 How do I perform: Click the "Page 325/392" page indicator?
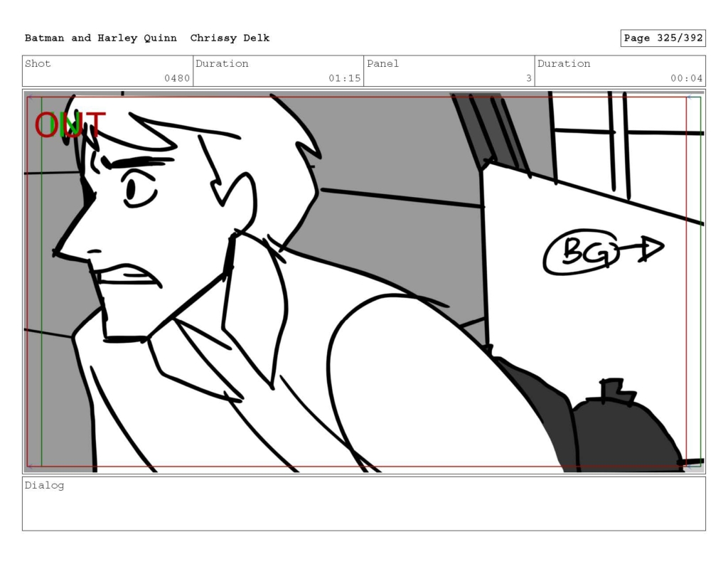pos(663,38)
